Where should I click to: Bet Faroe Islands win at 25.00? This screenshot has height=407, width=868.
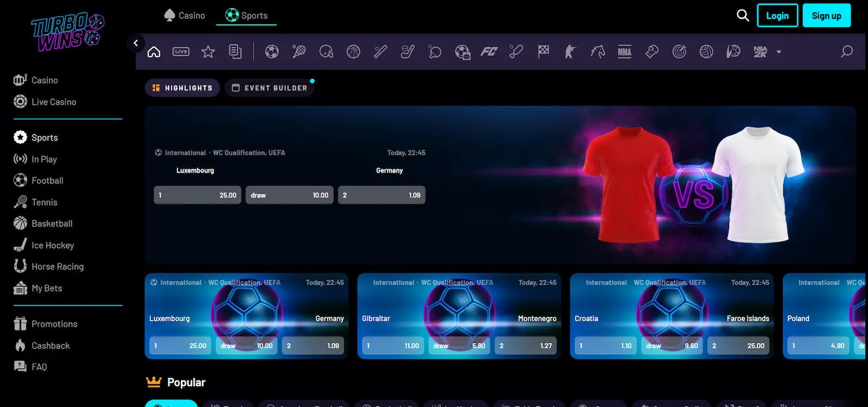pyautogui.click(x=738, y=346)
